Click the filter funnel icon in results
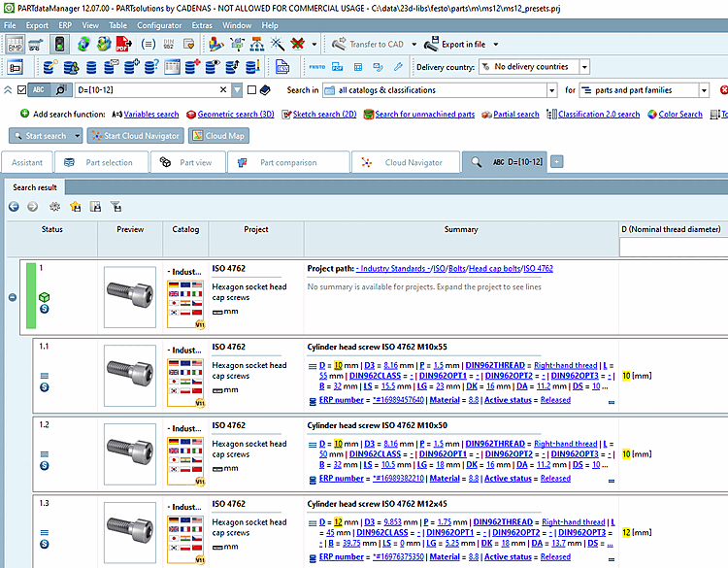728x568 pixels. click(116, 206)
